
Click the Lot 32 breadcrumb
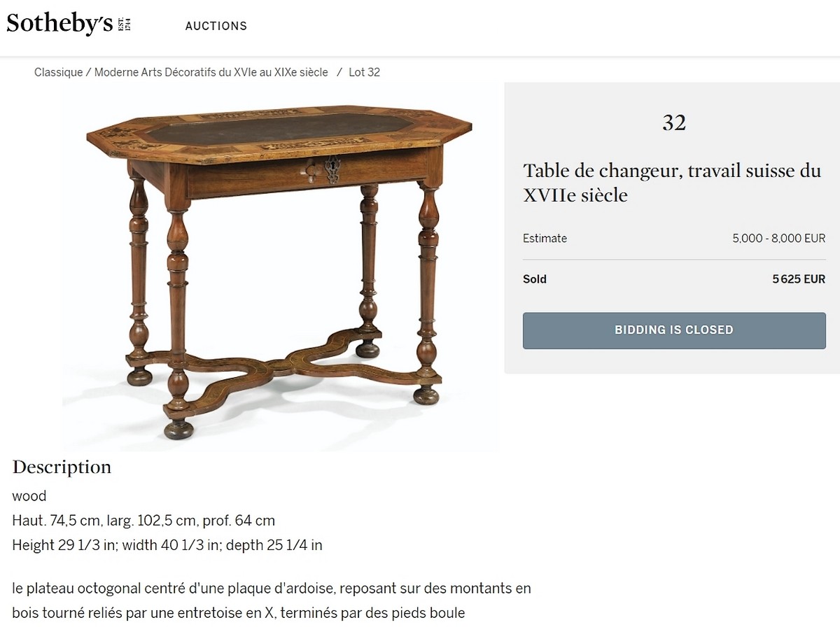364,72
